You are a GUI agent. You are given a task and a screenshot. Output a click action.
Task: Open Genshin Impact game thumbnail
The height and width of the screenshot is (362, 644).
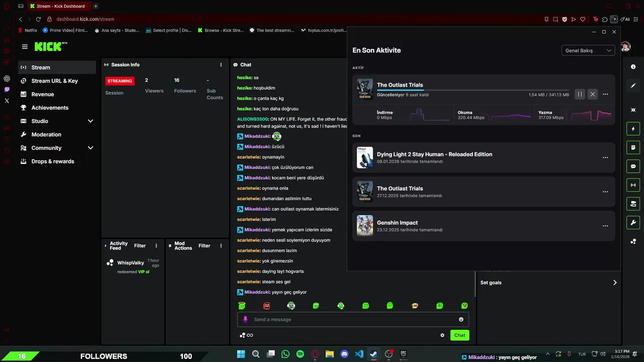coord(365,226)
